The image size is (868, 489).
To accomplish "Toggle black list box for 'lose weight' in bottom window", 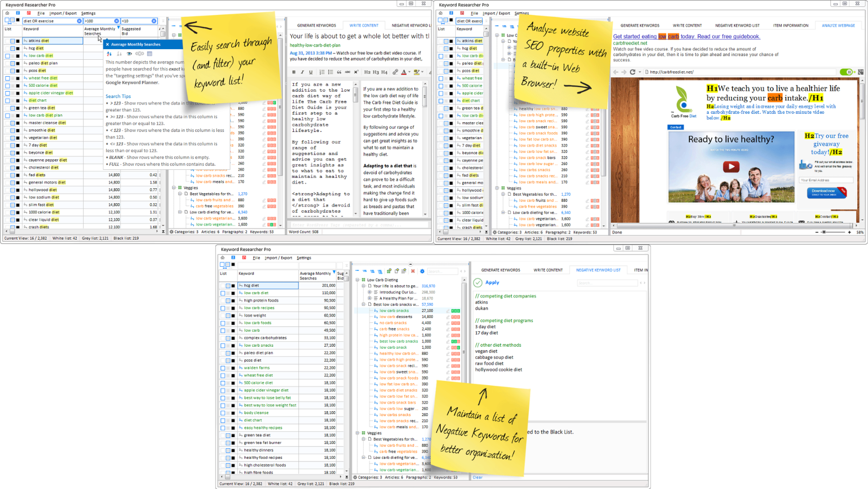I will click(x=233, y=315).
